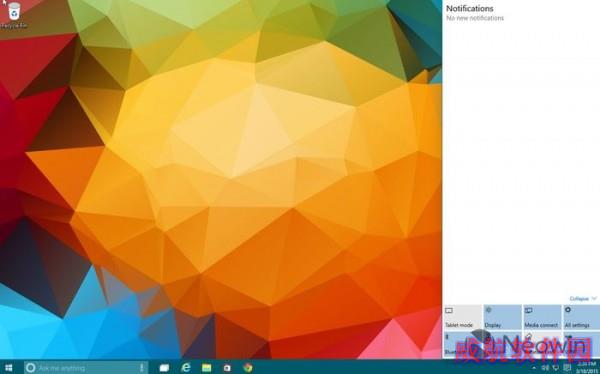Open the Recycle Bin desktop icon

(x=14, y=15)
